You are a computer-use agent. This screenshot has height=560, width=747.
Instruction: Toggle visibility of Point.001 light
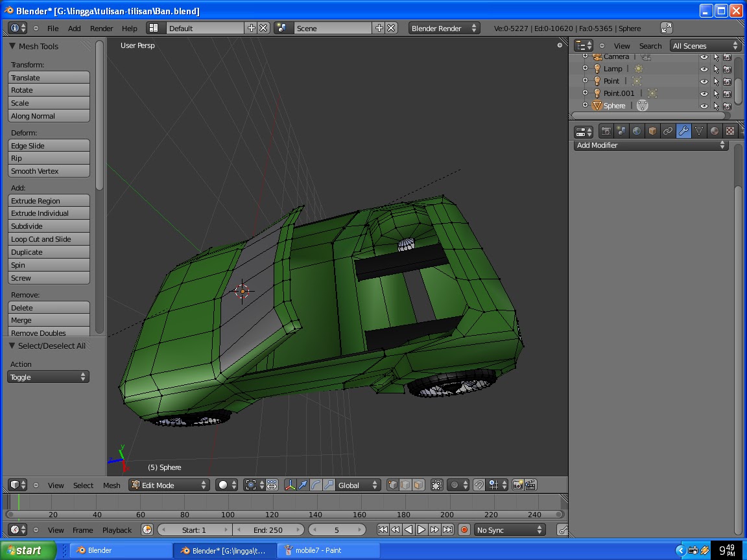tap(704, 93)
